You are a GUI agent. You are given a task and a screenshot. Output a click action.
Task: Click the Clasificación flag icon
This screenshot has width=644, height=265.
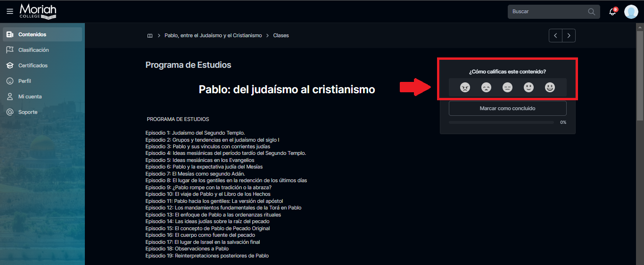10,50
